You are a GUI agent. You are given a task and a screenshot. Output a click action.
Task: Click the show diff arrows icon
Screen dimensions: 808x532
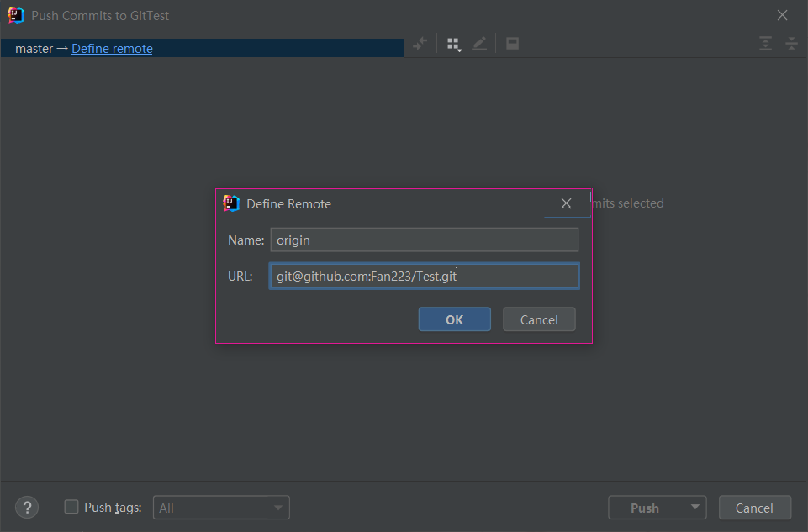(x=420, y=44)
